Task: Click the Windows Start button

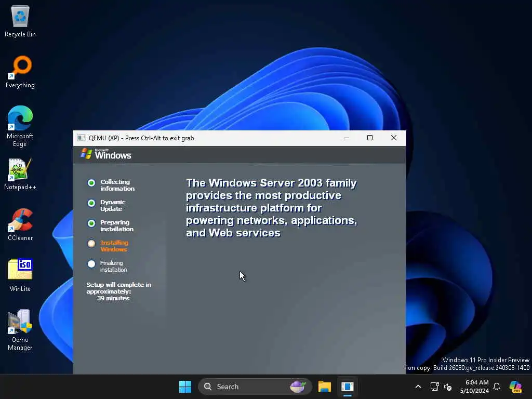Action: (185, 387)
